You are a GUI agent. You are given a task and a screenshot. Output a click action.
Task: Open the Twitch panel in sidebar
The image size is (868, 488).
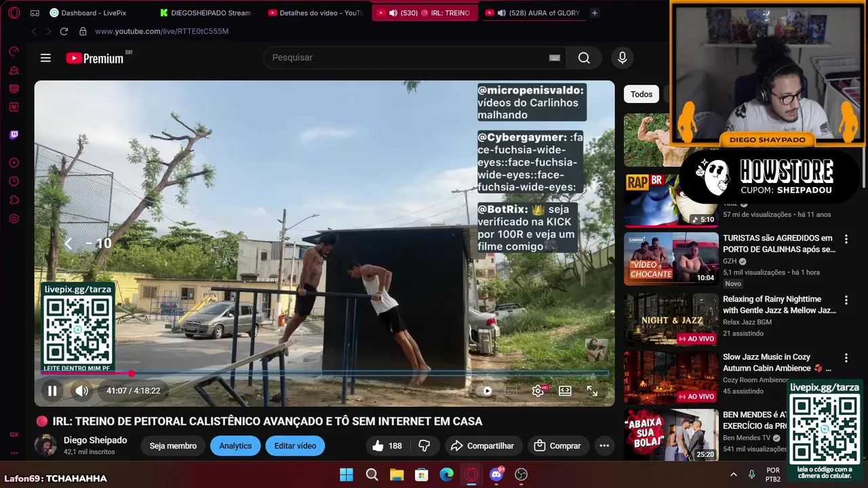click(x=14, y=134)
